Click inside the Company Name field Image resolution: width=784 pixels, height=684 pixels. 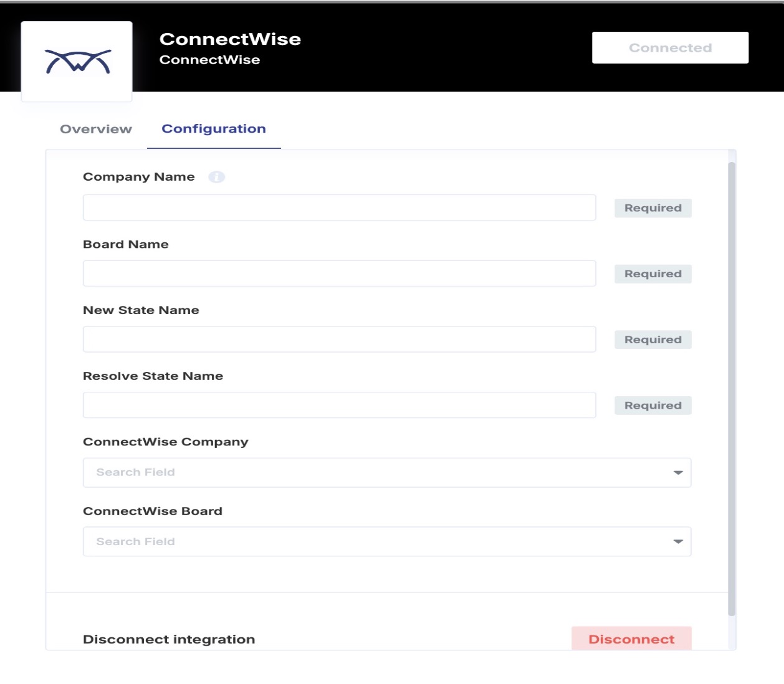tap(340, 207)
